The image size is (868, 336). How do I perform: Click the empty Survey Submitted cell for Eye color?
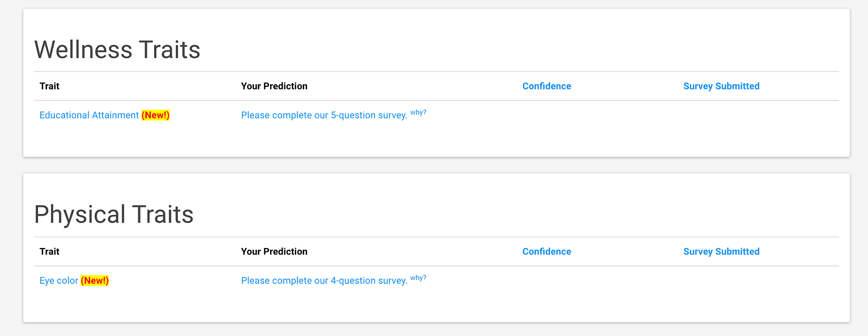[721, 281]
